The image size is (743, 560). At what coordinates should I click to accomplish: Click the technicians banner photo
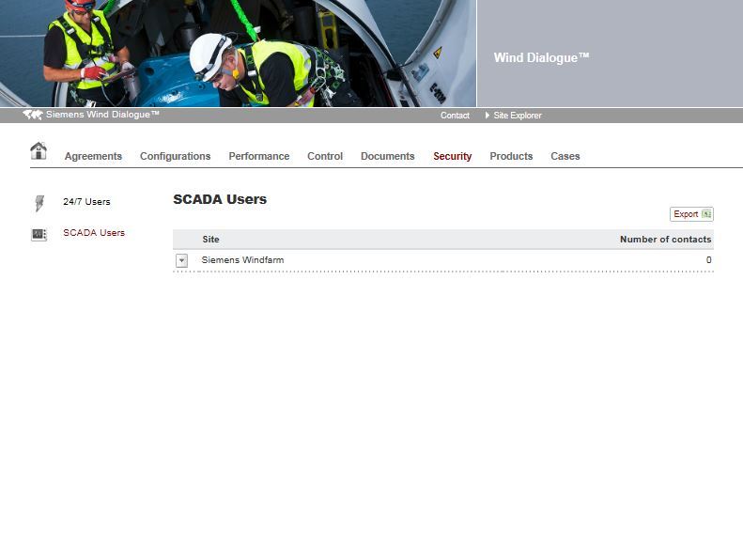[x=238, y=54]
